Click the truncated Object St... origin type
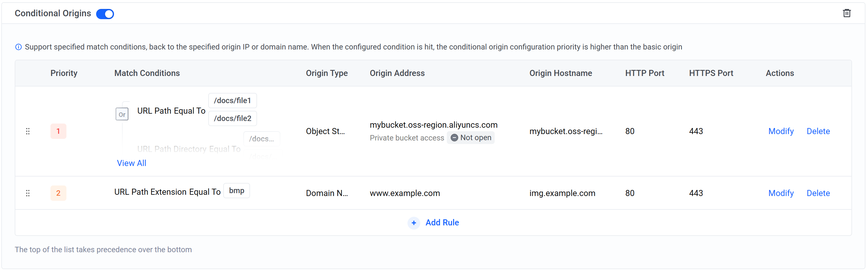The height and width of the screenshot is (272, 868). (x=325, y=131)
